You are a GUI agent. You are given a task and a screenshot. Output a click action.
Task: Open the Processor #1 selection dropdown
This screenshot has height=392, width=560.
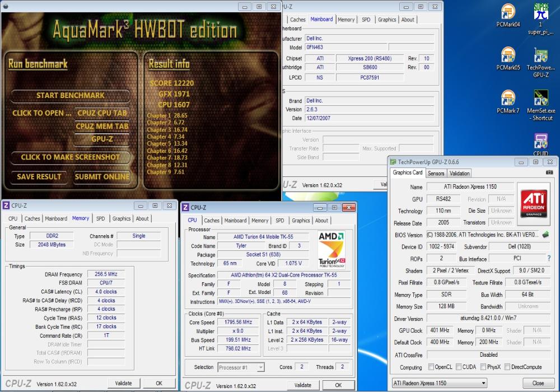pyautogui.click(x=241, y=367)
